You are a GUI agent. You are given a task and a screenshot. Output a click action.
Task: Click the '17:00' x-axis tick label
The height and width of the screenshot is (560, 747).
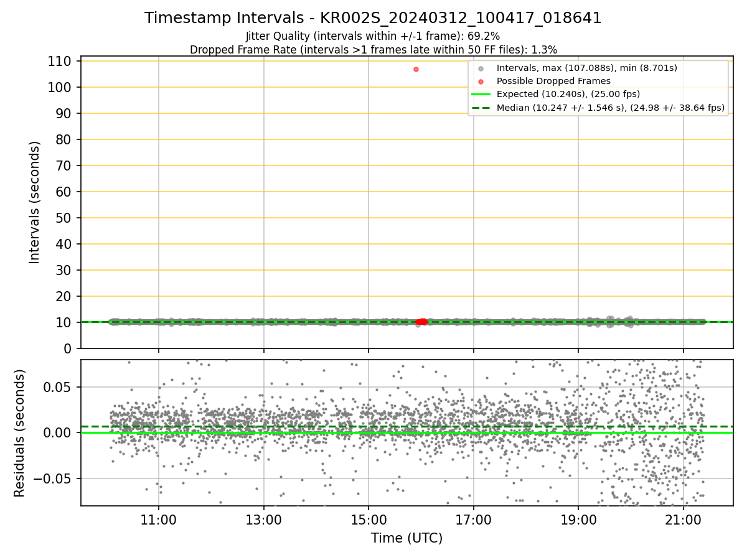[474, 520]
